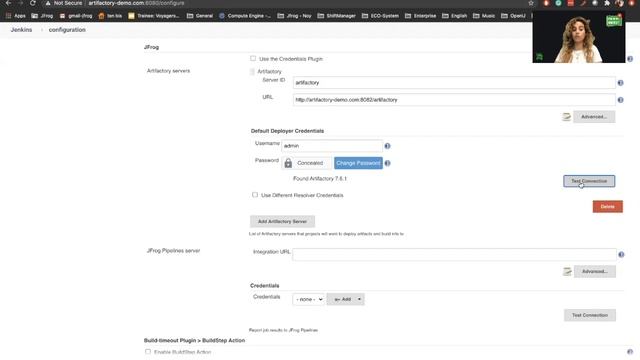The image size is (640, 360).
Task: Click the webcam video overlay thumbnail
Action: coord(578,37)
